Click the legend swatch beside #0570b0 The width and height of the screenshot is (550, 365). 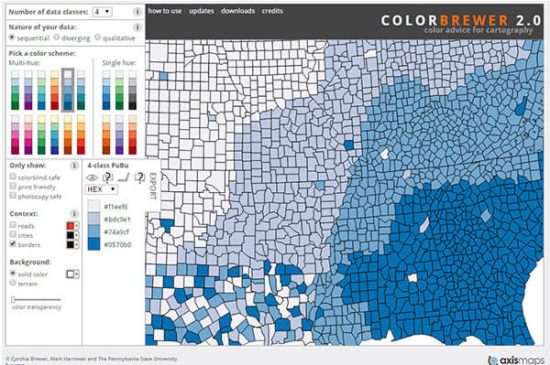tap(94, 244)
